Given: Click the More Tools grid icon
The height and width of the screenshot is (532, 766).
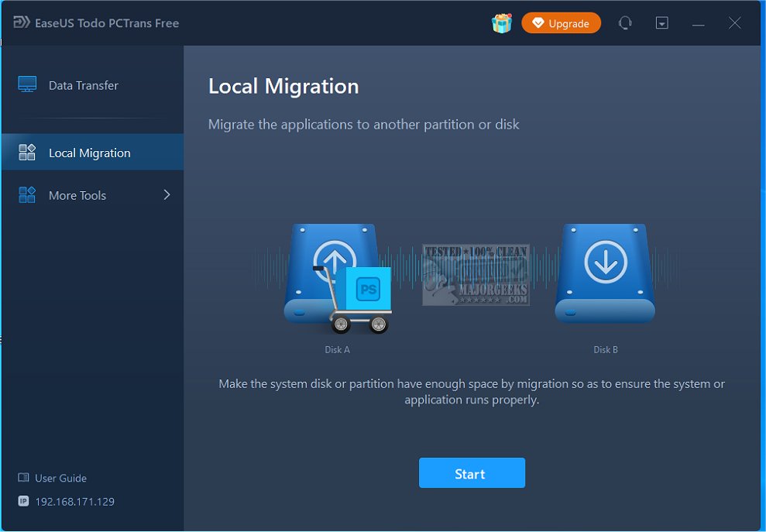Looking at the screenshot, I should coord(27,195).
